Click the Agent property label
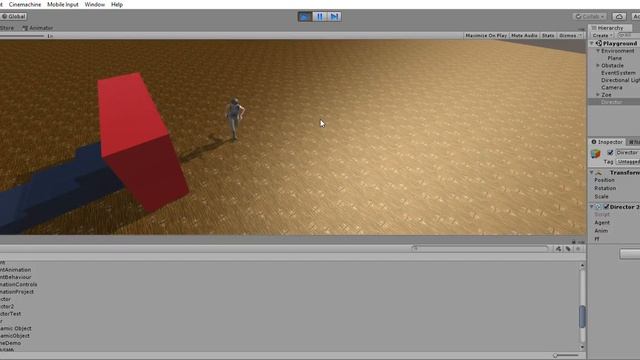Viewport: 640px width, 360px height. (602, 223)
